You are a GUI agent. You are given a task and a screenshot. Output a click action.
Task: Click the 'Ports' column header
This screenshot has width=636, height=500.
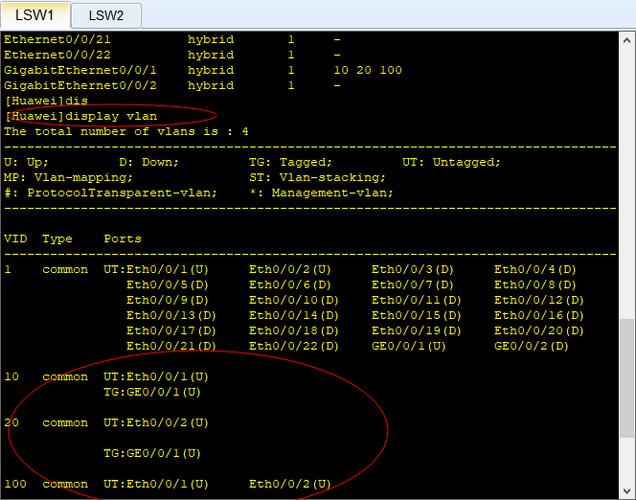(122, 238)
